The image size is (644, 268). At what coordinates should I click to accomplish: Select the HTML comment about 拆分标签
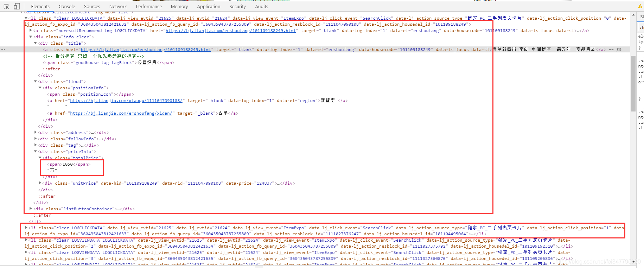(x=93, y=56)
